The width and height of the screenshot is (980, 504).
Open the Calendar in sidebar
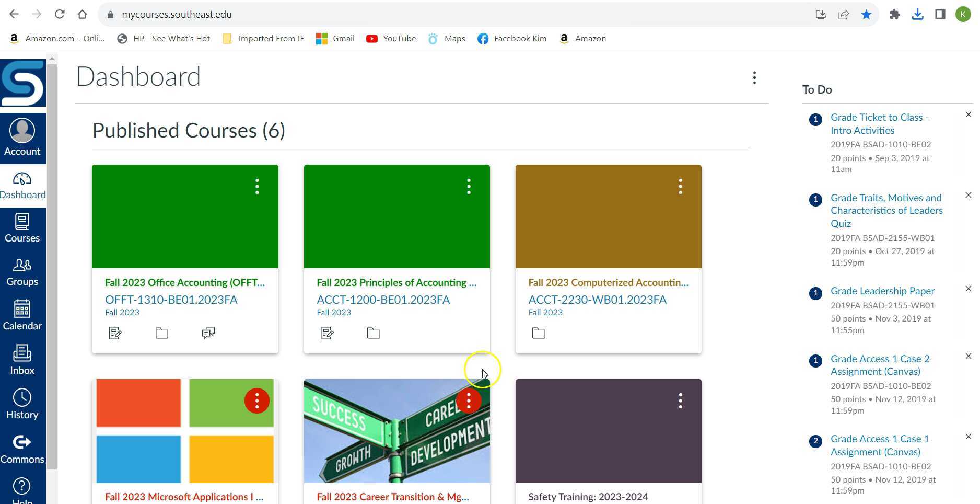22,316
